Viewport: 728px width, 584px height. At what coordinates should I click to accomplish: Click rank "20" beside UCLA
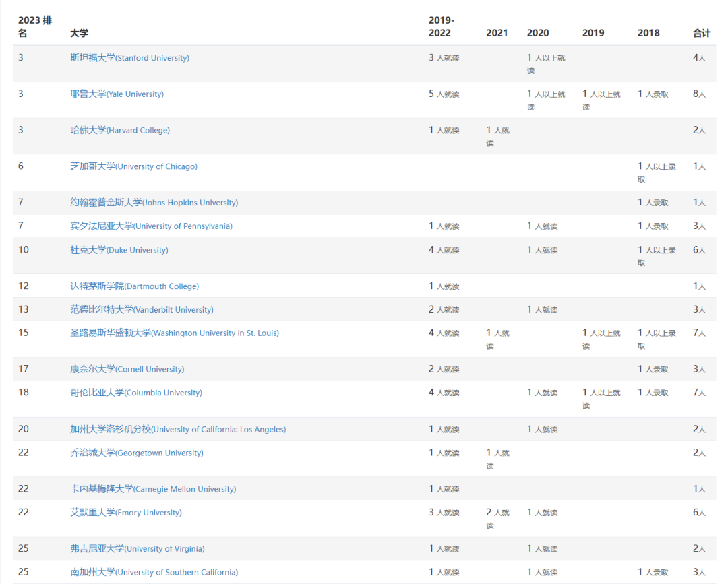point(24,430)
